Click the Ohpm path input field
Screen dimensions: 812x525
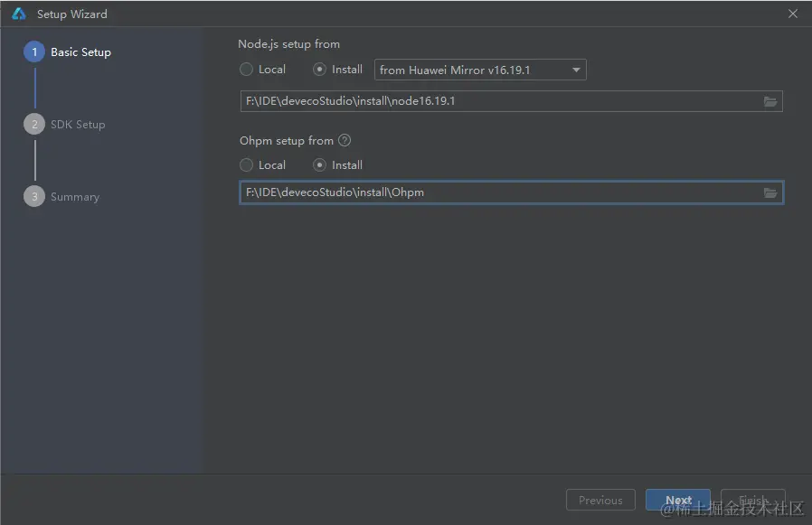click(511, 192)
